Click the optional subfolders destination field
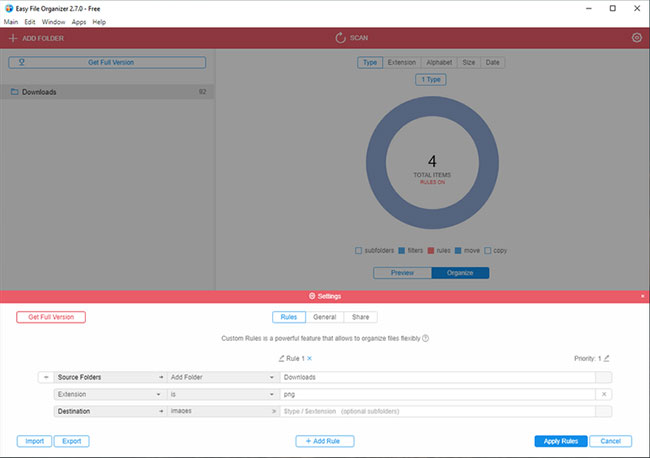 pyautogui.click(x=438, y=411)
